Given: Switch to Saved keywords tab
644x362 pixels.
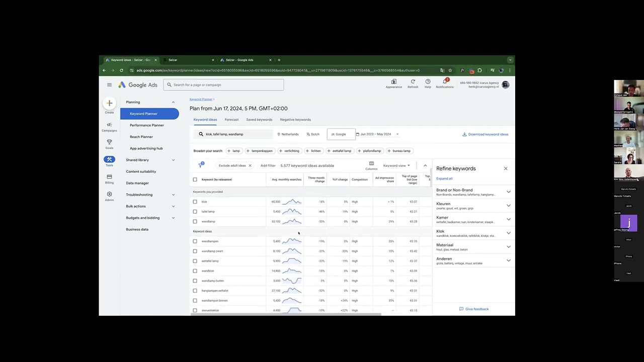Looking at the screenshot, I should [259, 120].
